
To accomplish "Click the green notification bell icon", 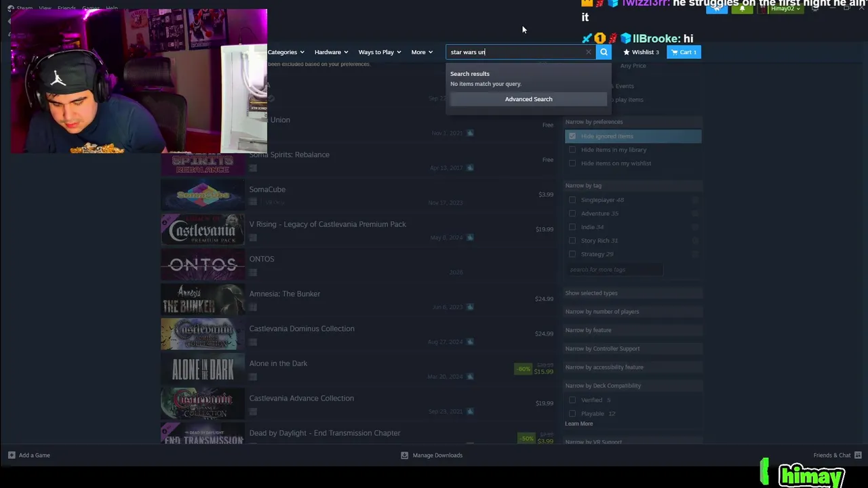I will point(743,9).
